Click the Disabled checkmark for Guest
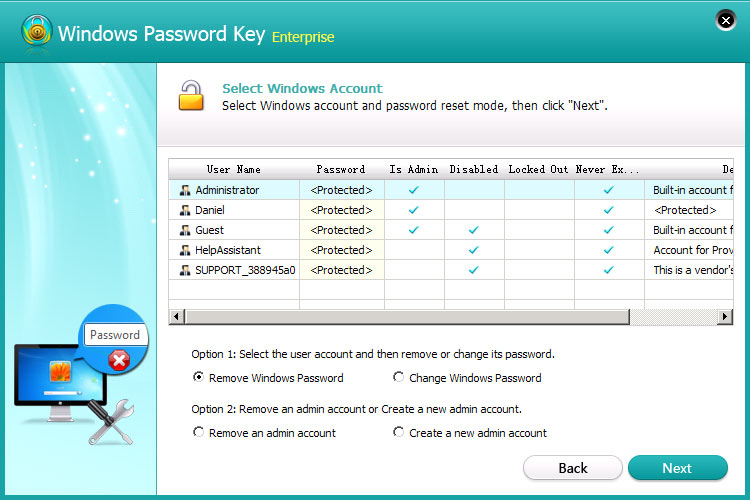 point(474,230)
